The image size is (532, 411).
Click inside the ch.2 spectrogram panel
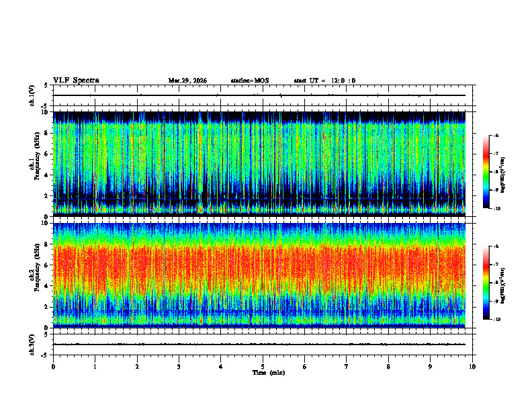click(x=259, y=275)
